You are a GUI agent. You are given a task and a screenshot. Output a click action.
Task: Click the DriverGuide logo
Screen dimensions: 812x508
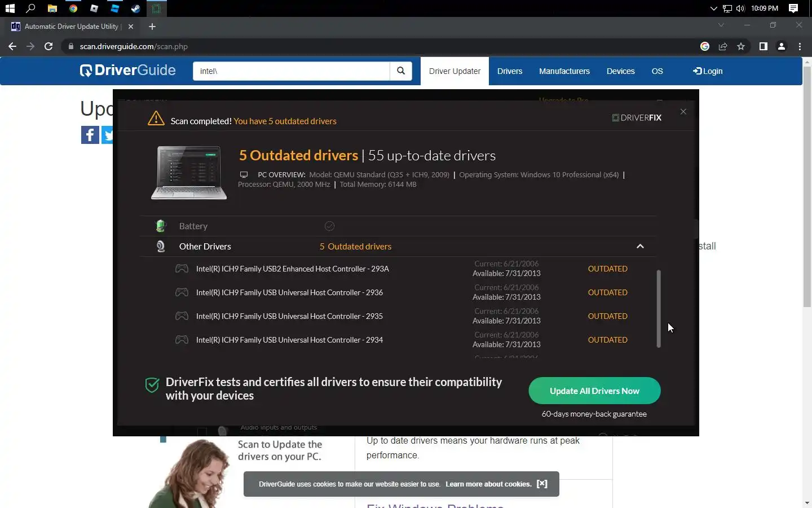point(128,71)
